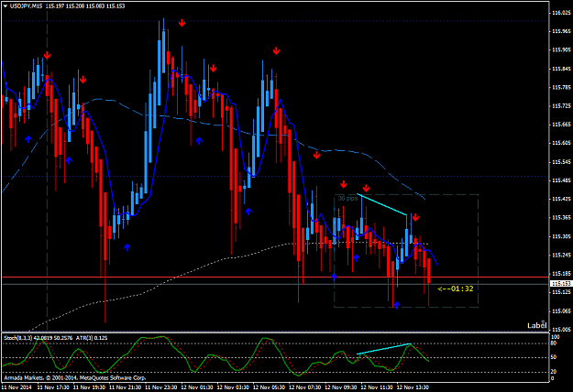Click the '12 Nov 09:30' time axis label

click(340, 387)
